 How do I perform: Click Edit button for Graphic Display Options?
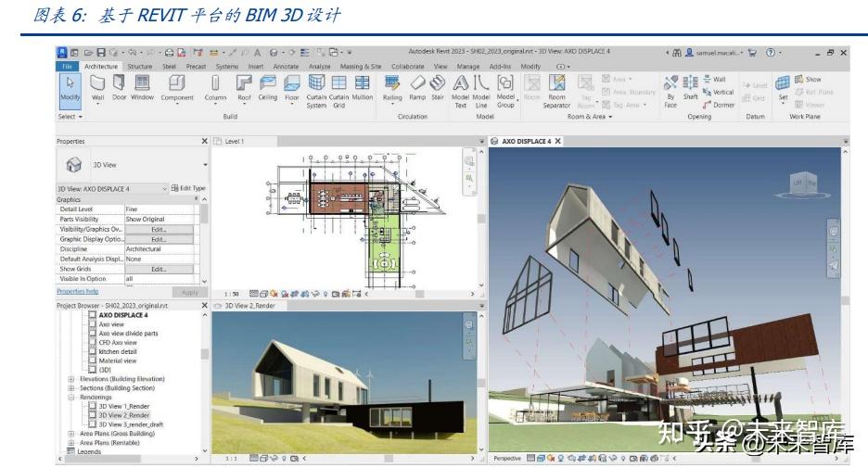(159, 239)
